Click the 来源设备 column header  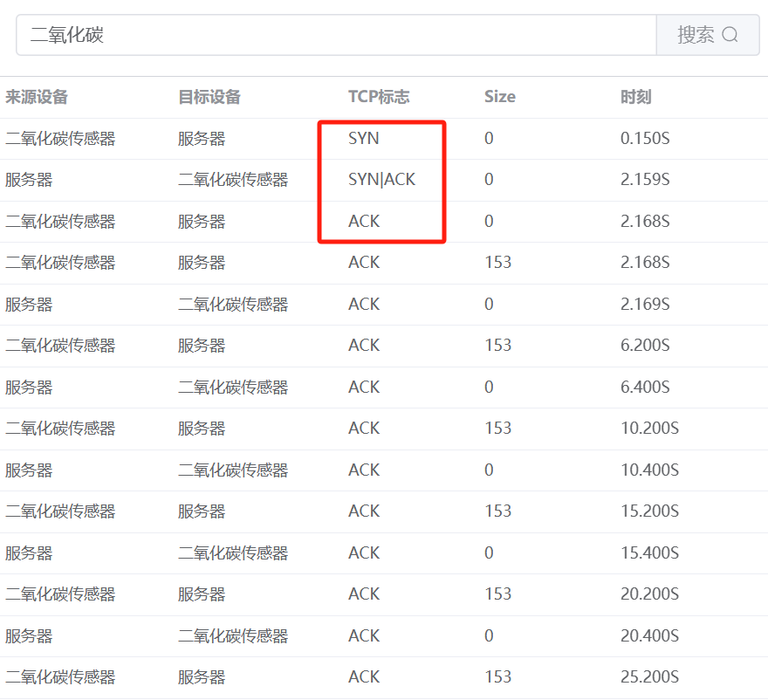pyautogui.click(x=37, y=97)
